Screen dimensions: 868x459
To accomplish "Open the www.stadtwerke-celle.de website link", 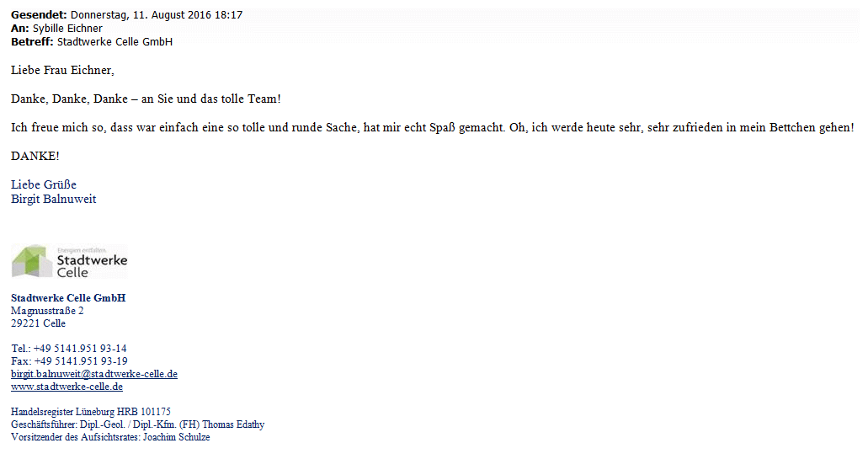I will point(67,387).
